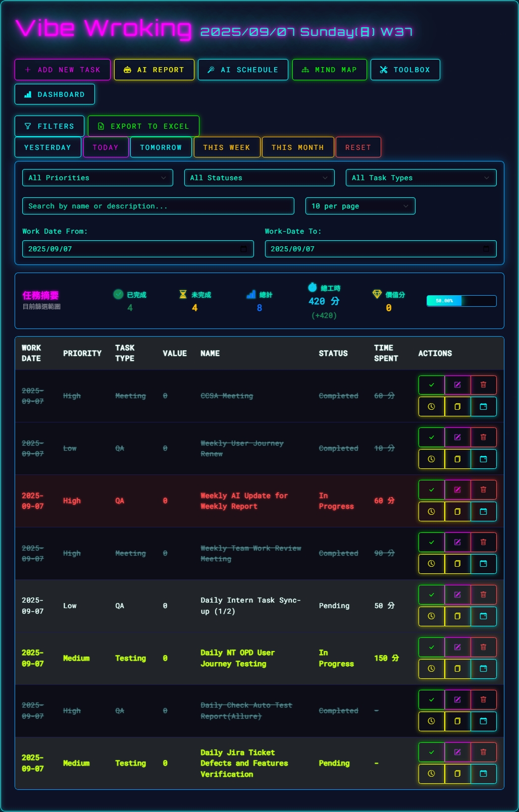The height and width of the screenshot is (812, 519).
Task: Click Export to Excel button
Action: 143,126
